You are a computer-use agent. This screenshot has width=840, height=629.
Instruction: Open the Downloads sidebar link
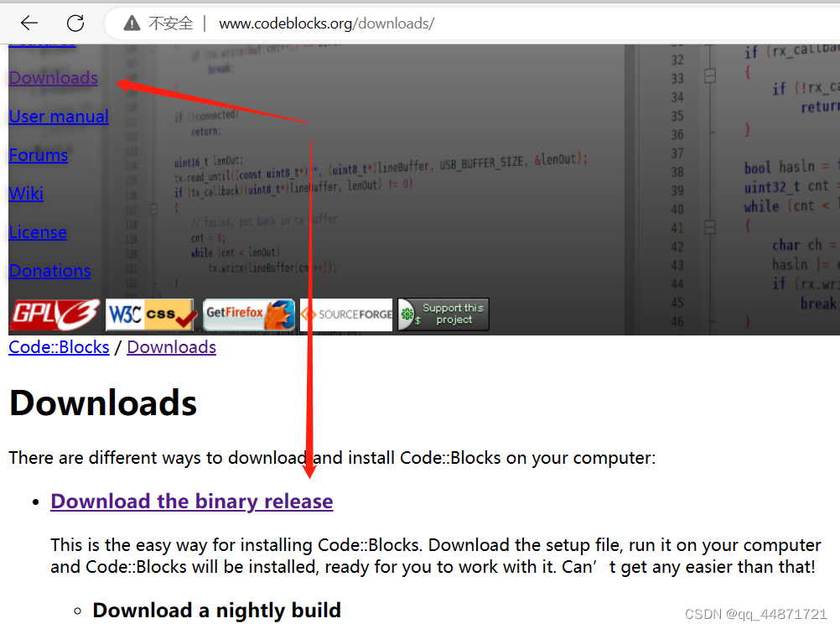coord(53,77)
